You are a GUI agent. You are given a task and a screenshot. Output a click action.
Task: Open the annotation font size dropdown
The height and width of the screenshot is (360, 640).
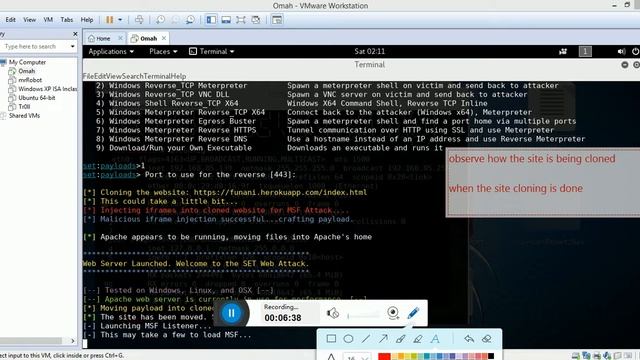tap(357, 357)
